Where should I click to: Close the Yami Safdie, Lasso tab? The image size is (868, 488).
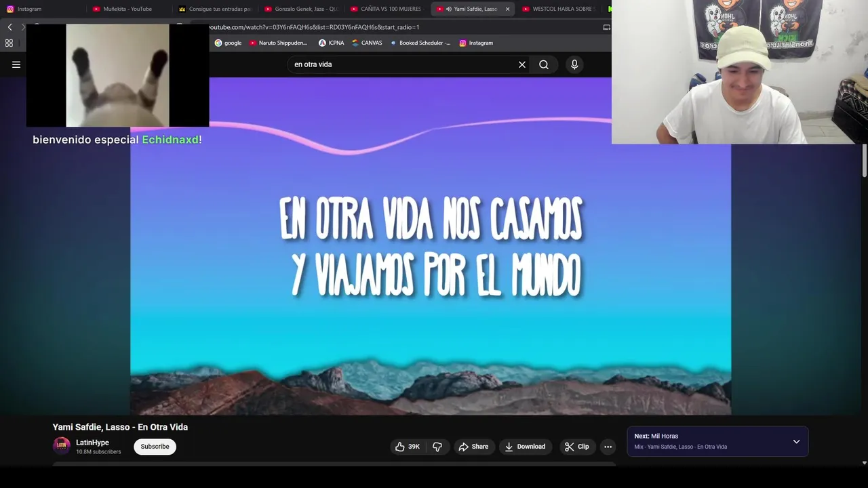[507, 9]
